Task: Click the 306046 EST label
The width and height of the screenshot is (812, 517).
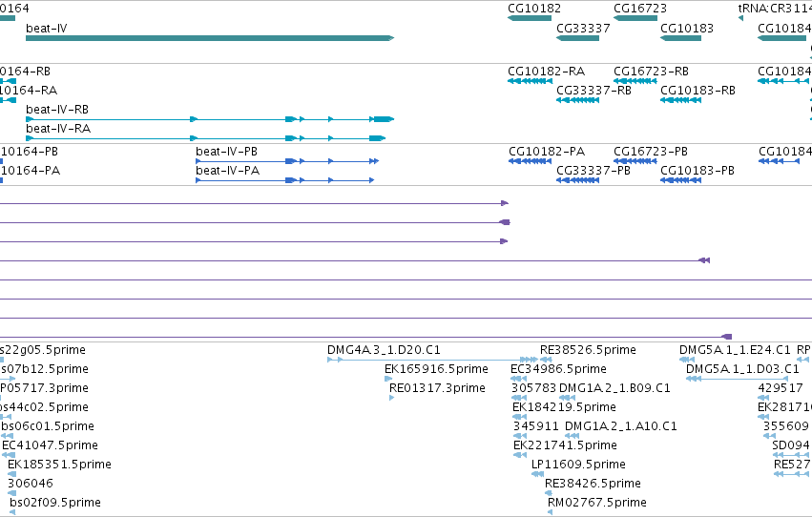Action: point(30,484)
